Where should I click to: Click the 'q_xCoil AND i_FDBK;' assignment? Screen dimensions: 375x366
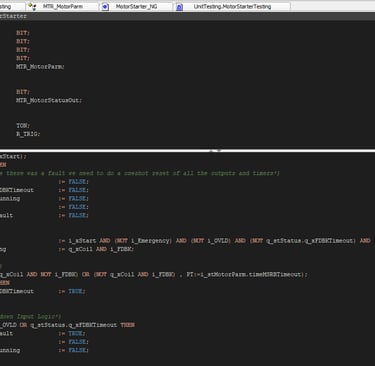click(101, 249)
